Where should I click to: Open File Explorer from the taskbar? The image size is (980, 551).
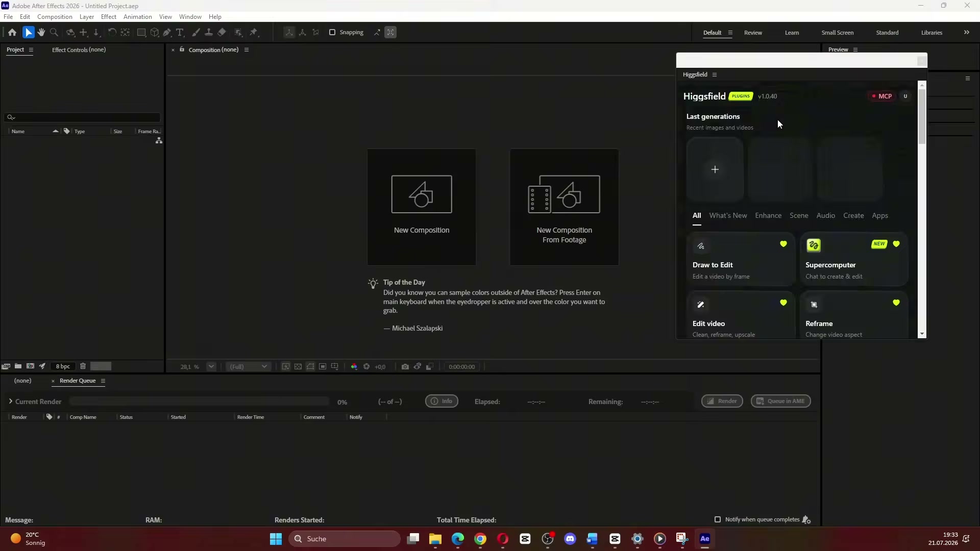(x=435, y=539)
